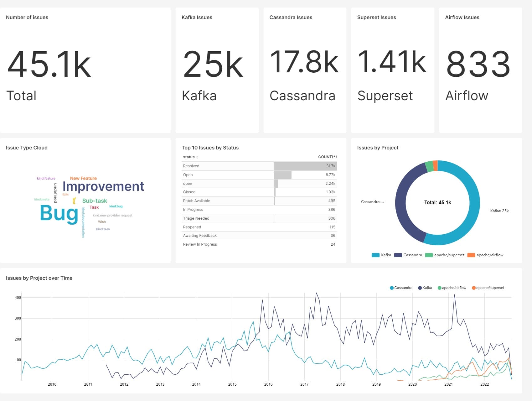Screen dimensions: 532x401
Task: Click the Top 10 Issues by Status title
Action: (x=210, y=148)
